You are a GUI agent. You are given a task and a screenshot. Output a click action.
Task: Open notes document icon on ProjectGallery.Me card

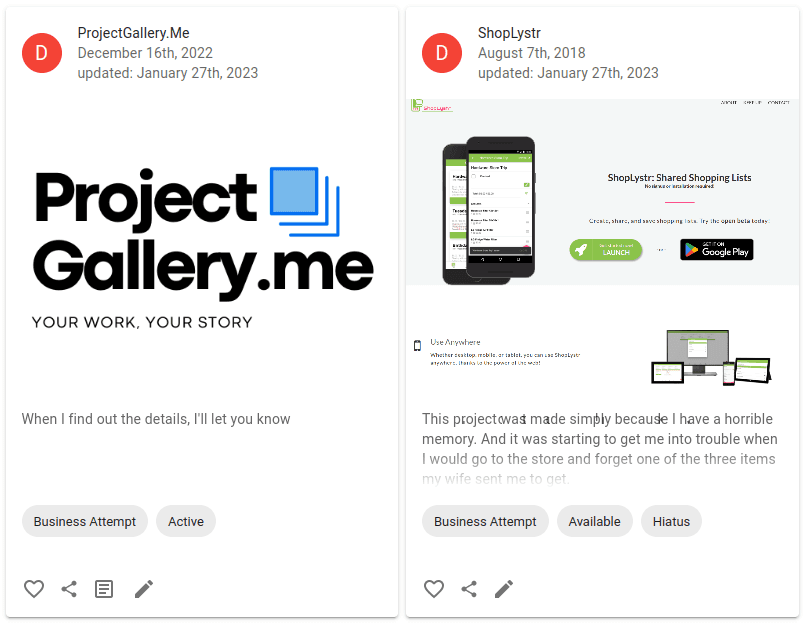click(104, 589)
